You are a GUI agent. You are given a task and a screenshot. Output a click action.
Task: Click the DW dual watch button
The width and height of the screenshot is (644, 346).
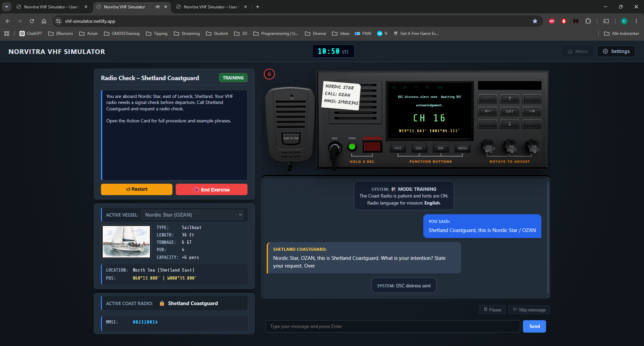tap(440, 148)
